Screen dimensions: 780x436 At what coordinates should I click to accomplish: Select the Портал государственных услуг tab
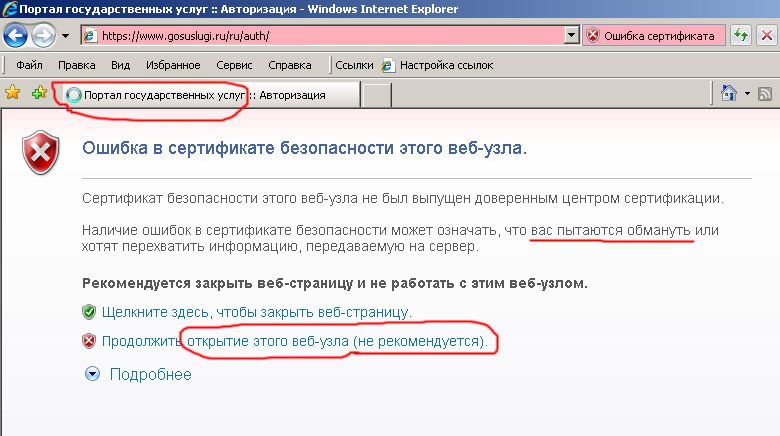206,95
